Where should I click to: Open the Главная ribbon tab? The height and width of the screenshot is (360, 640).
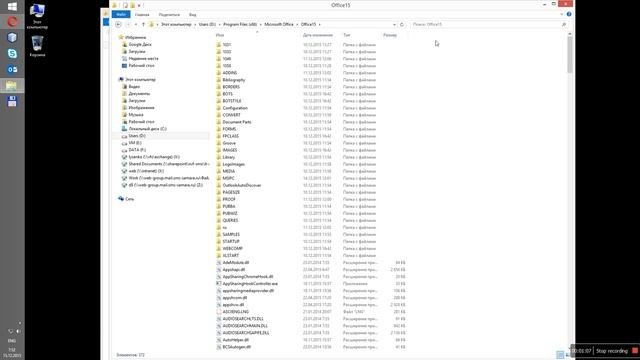pos(142,15)
